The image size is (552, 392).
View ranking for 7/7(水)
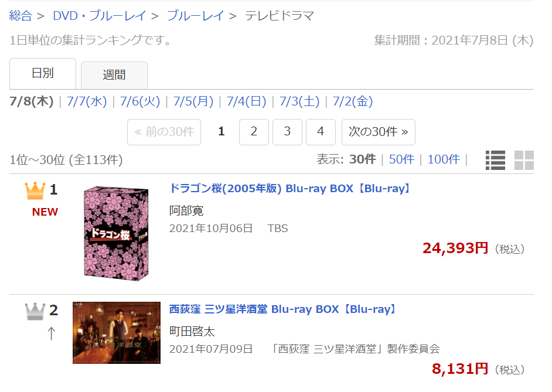pos(87,101)
